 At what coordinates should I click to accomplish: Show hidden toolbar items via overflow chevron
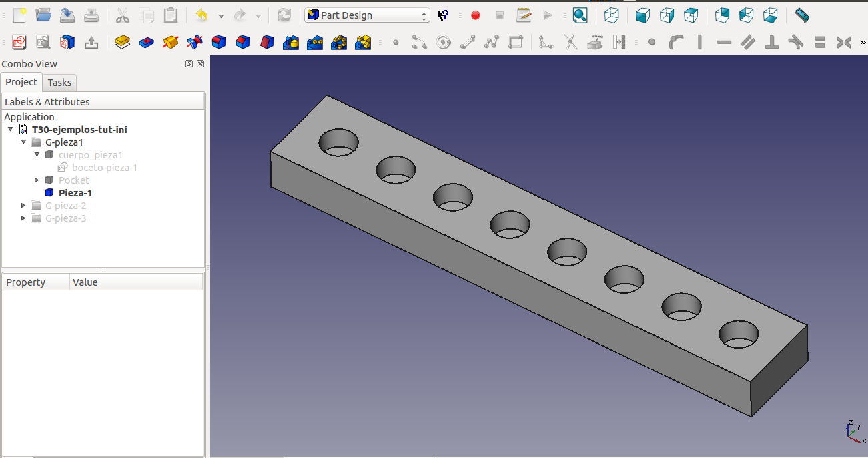(x=861, y=43)
